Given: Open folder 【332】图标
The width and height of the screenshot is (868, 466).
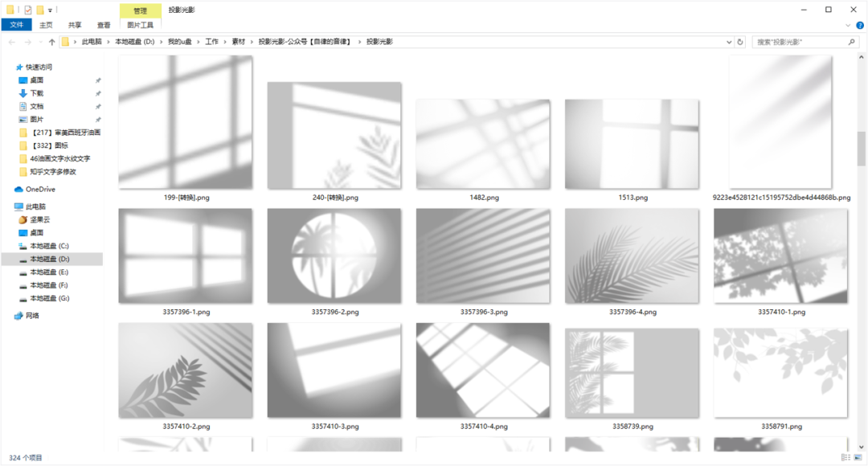Looking at the screenshot, I should click(49, 145).
